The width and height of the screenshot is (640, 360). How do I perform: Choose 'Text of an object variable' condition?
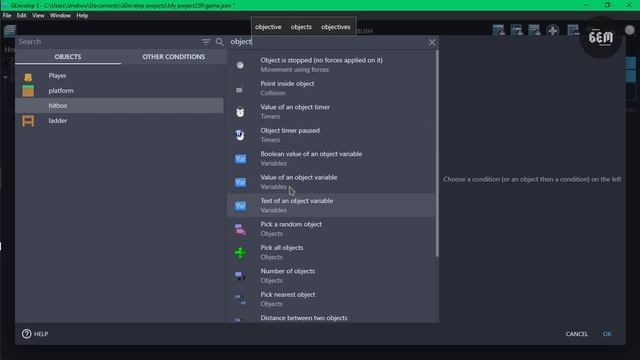[331, 205]
